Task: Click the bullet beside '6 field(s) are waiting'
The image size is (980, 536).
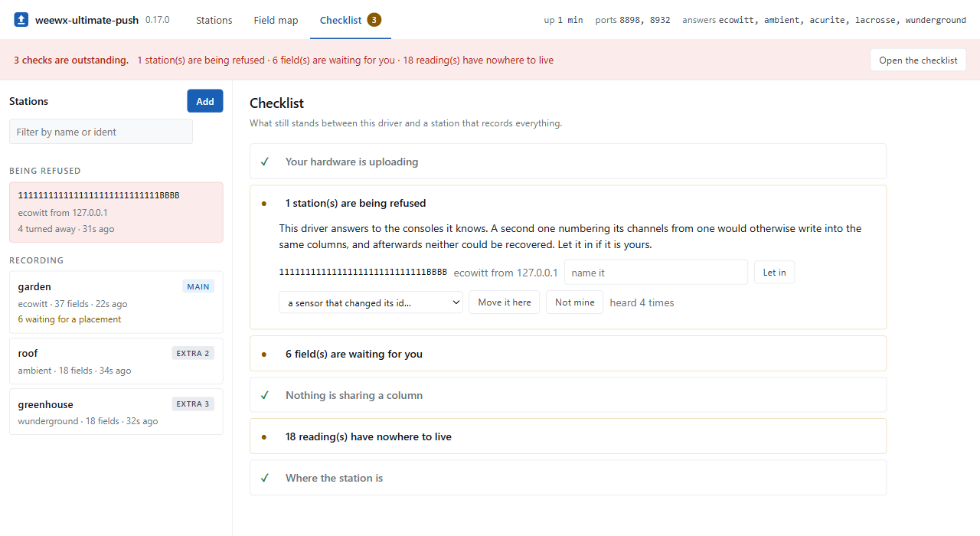Action: click(264, 355)
